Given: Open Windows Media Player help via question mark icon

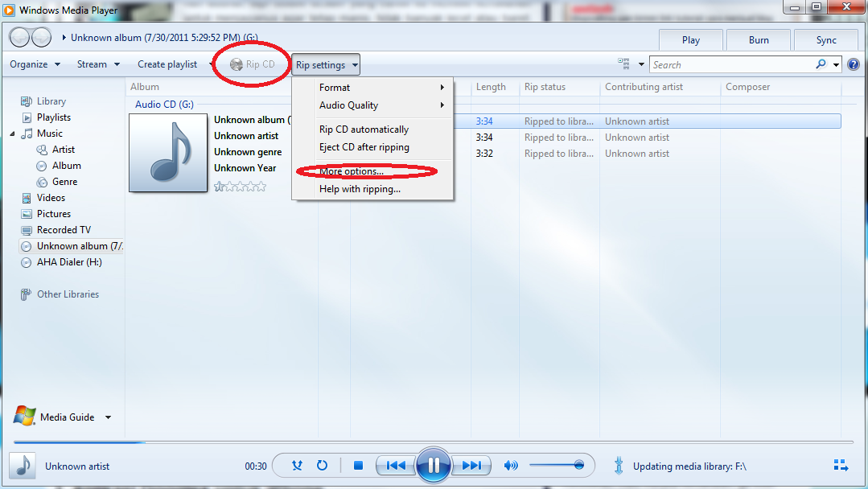Looking at the screenshot, I should (x=853, y=64).
